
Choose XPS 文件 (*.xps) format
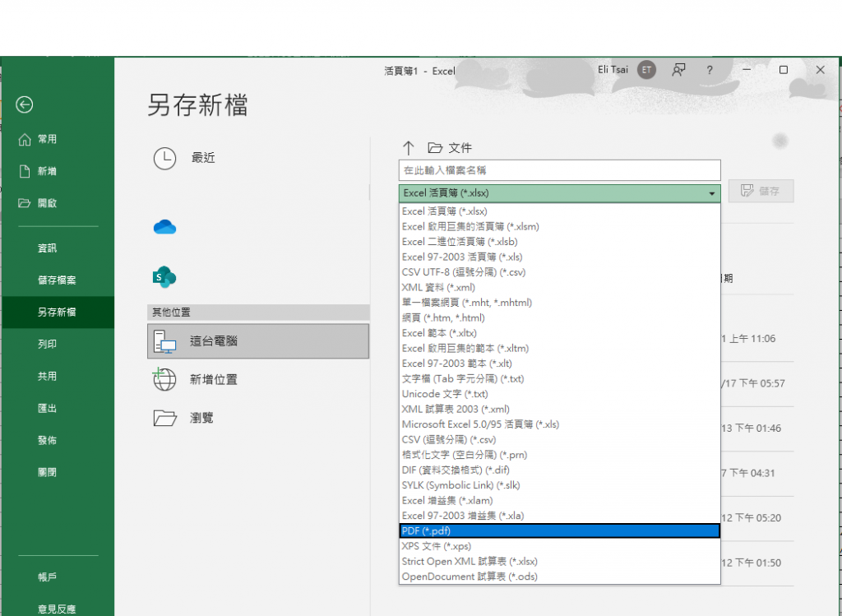coord(559,546)
